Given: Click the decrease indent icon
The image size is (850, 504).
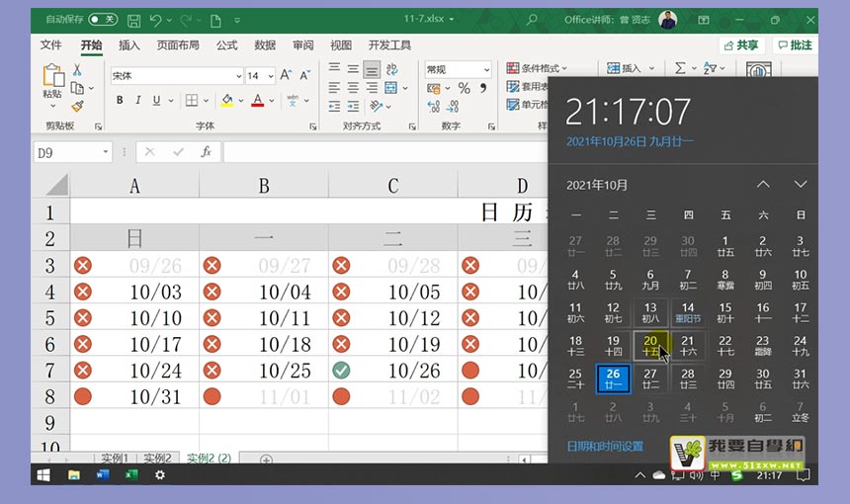Looking at the screenshot, I should (x=334, y=106).
